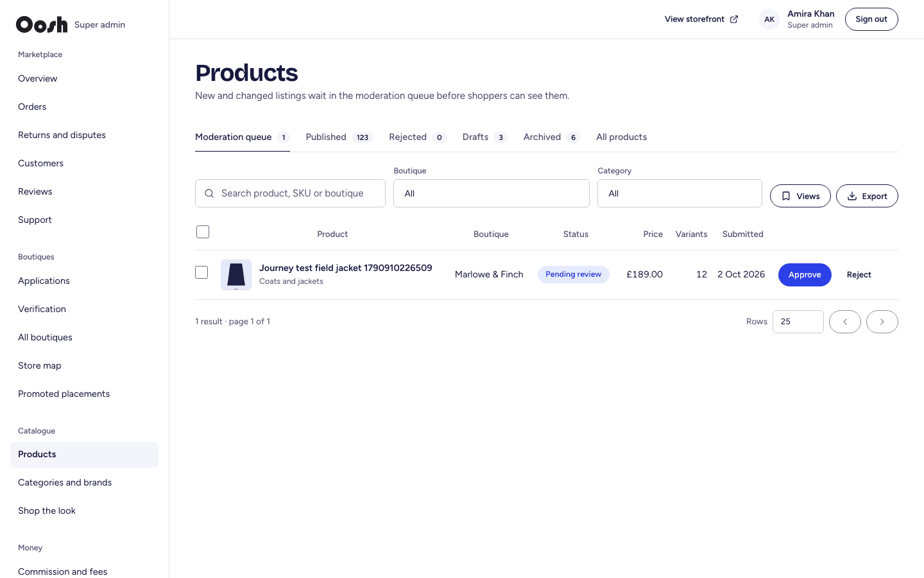Open the Archived tab
This screenshot has height=578, width=924.
tap(552, 137)
